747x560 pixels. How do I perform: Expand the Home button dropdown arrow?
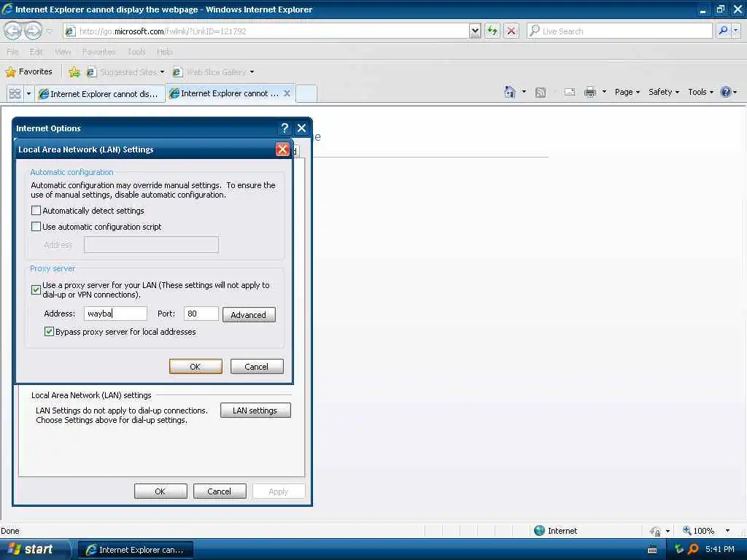coord(524,92)
